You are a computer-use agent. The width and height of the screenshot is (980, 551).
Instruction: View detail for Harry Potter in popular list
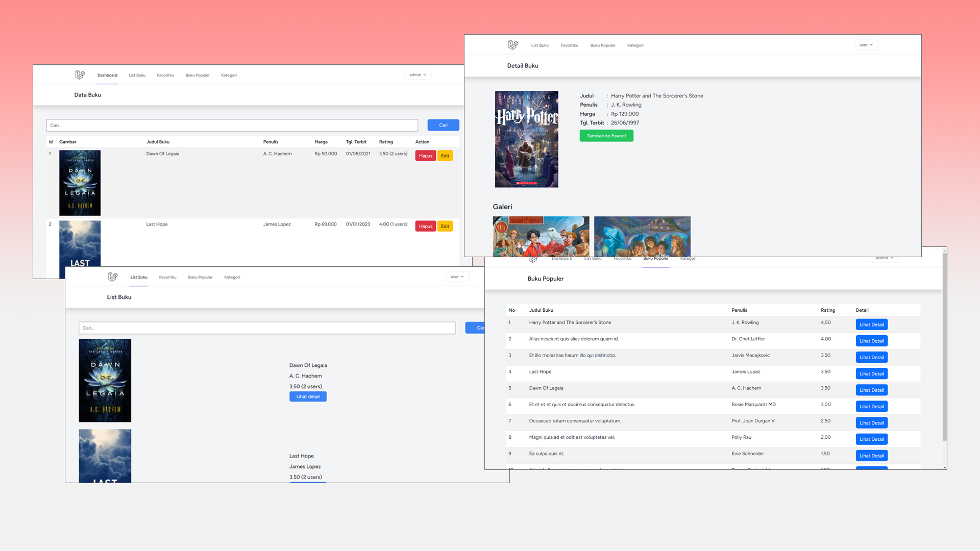point(871,324)
